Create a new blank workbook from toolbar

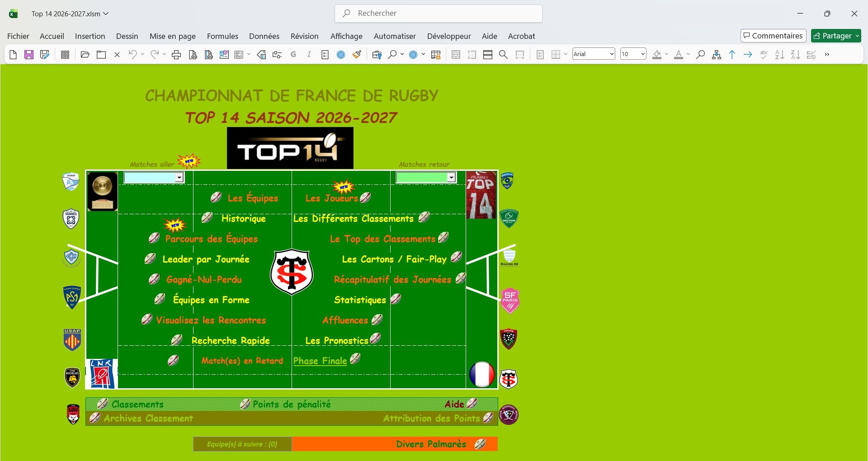pos(13,55)
